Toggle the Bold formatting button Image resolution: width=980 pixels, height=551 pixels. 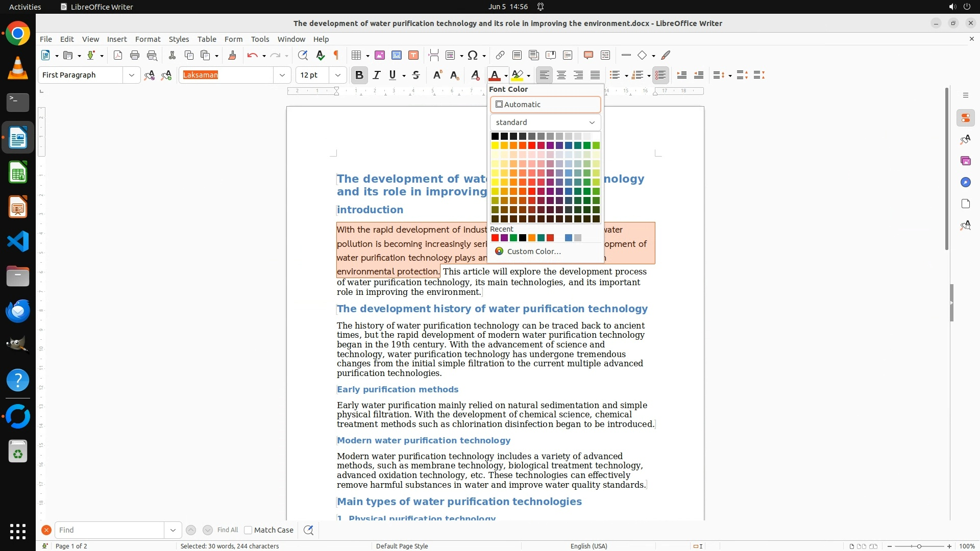pyautogui.click(x=359, y=75)
